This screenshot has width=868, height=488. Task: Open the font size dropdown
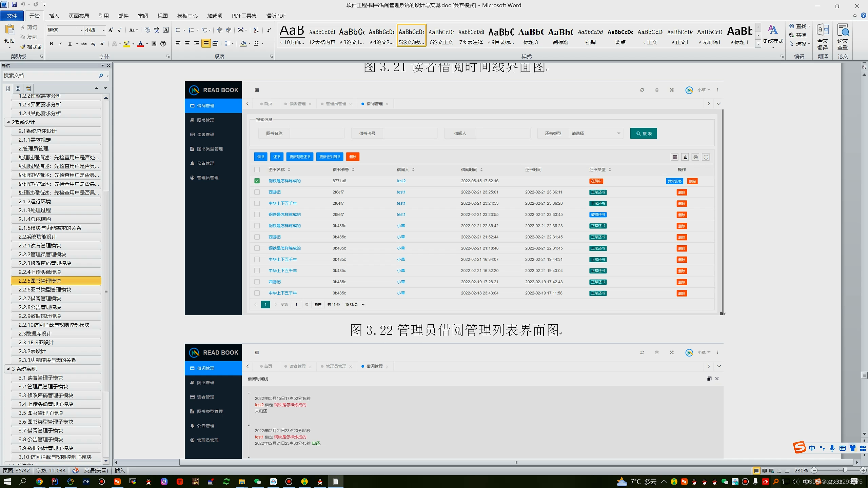point(103,30)
